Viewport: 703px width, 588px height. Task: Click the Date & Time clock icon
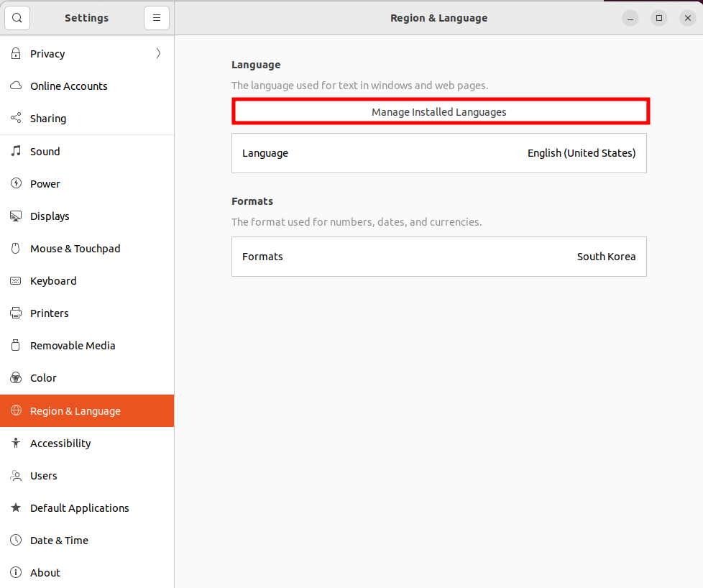click(16, 540)
